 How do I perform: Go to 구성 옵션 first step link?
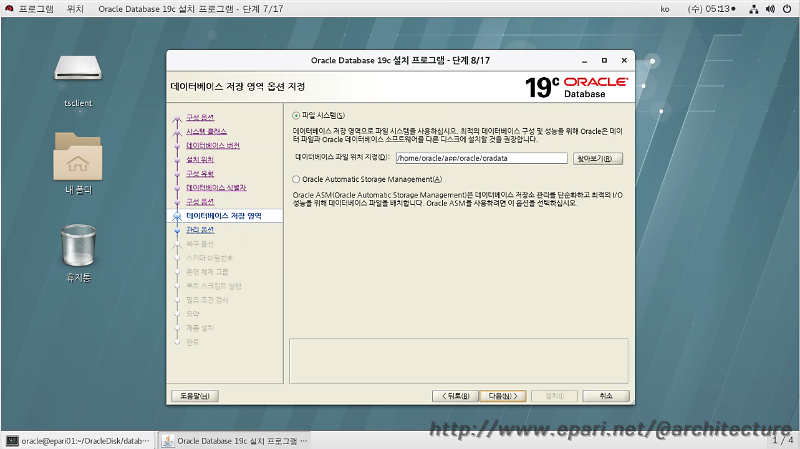[200, 117]
